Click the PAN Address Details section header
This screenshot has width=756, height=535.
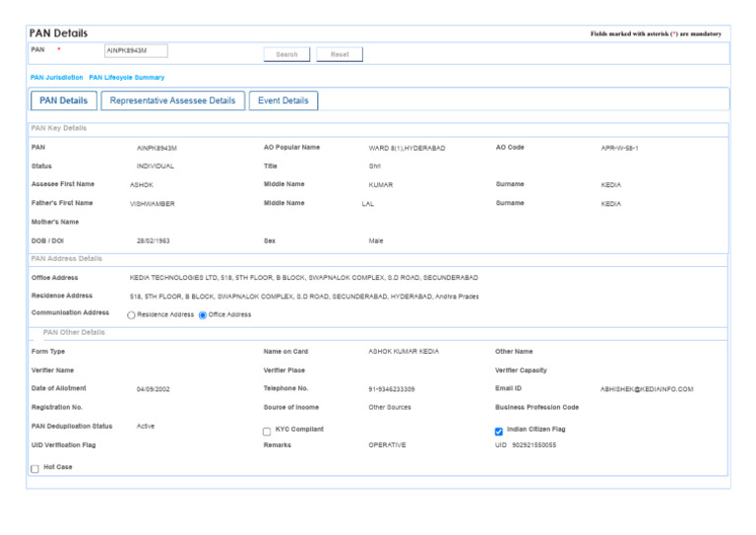(67, 258)
